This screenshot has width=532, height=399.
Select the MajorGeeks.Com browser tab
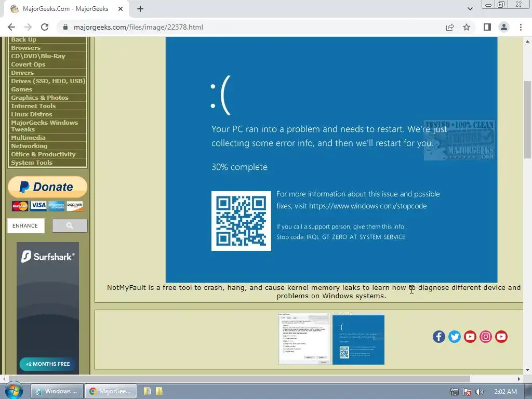[66, 9]
